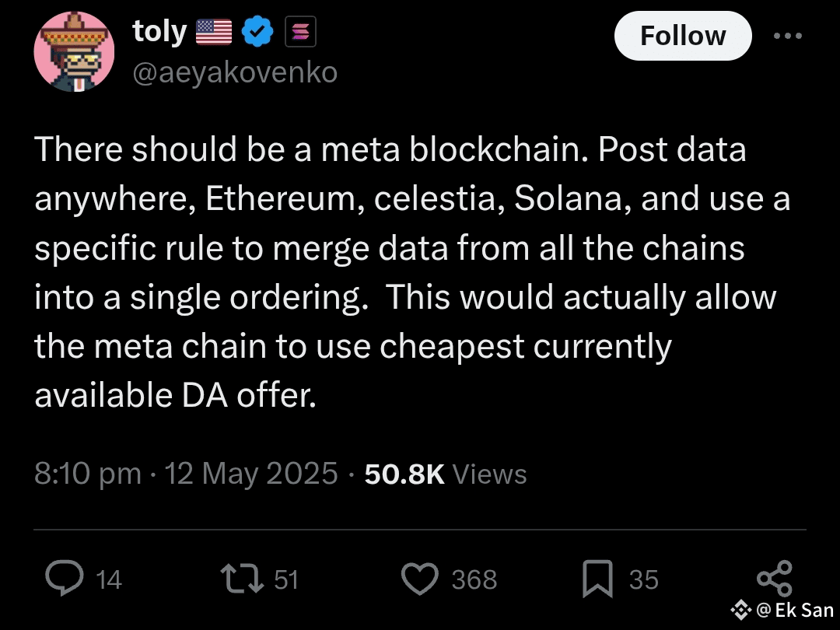
Task: View reposts by clicking the 51 count
Action: [x=286, y=579]
